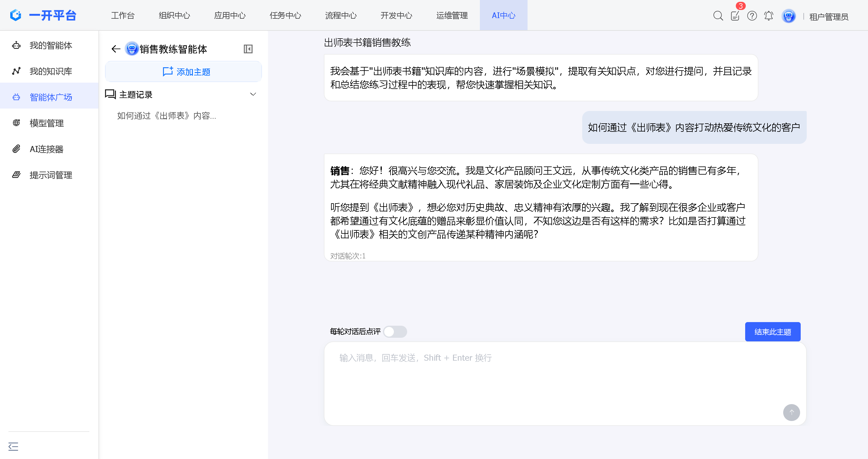
Task: Open the 租户管理员 user menu
Action: (828, 17)
